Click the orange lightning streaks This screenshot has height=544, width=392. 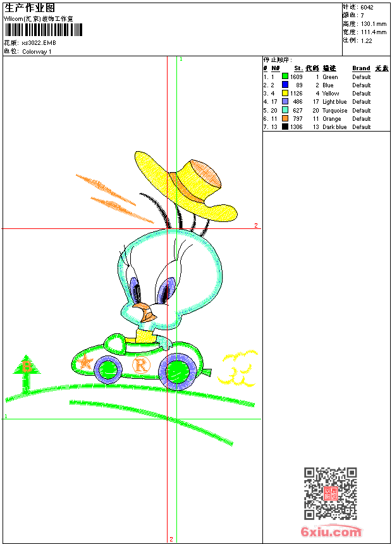point(114,199)
